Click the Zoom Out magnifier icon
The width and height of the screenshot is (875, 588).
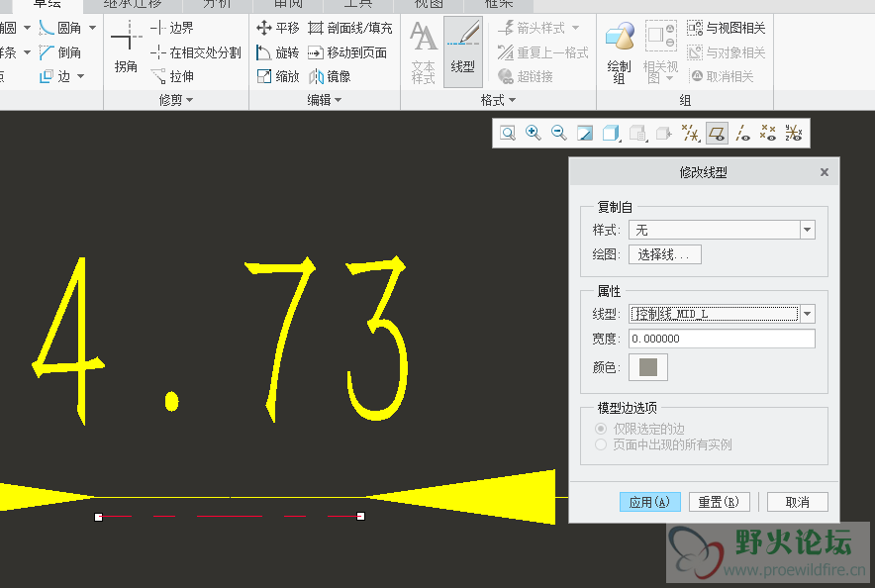point(559,134)
